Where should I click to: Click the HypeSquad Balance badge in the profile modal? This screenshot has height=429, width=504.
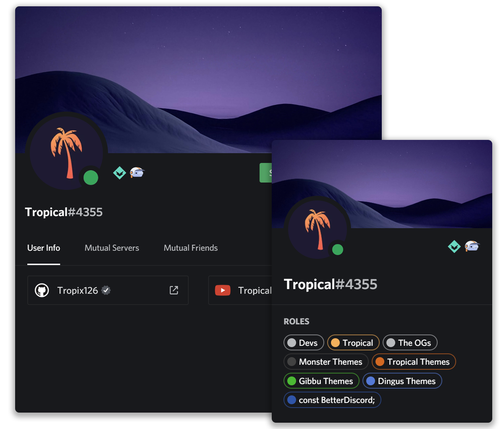[x=120, y=172]
